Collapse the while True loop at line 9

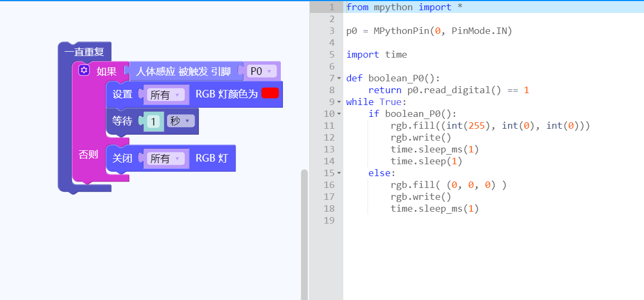click(x=339, y=102)
